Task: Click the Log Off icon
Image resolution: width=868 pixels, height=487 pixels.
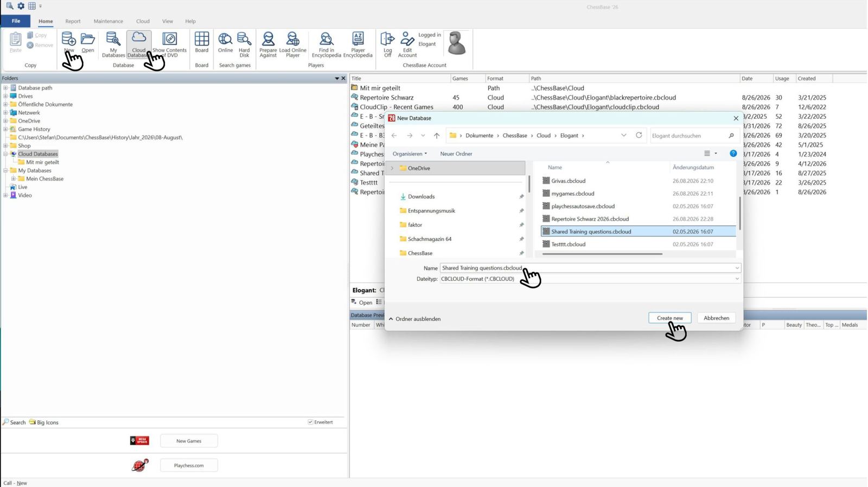Action: [x=387, y=39]
